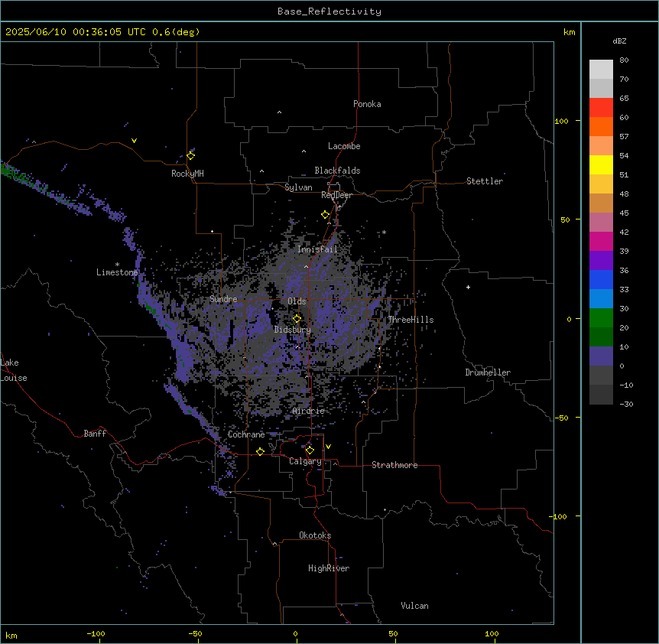Click the Sundre town label
The height and width of the screenshot is (644, 659).
point(223,299)
